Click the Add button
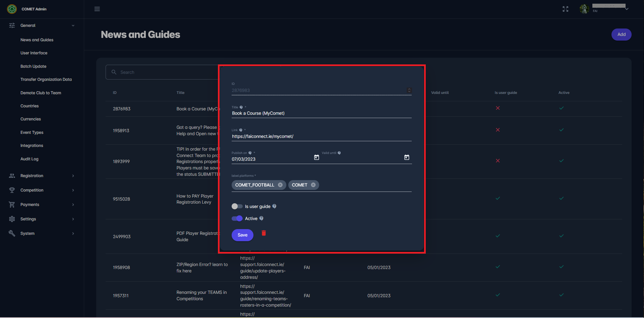644x318 pixels. [x=621, y=35]
